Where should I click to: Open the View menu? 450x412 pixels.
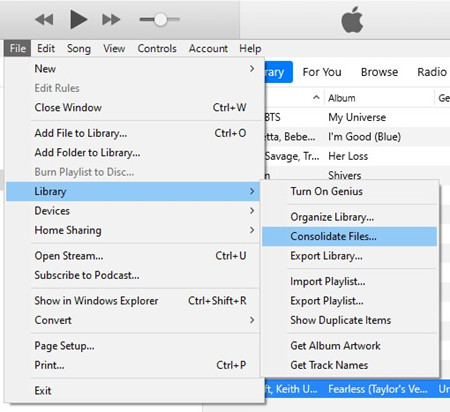click(114, 48)
